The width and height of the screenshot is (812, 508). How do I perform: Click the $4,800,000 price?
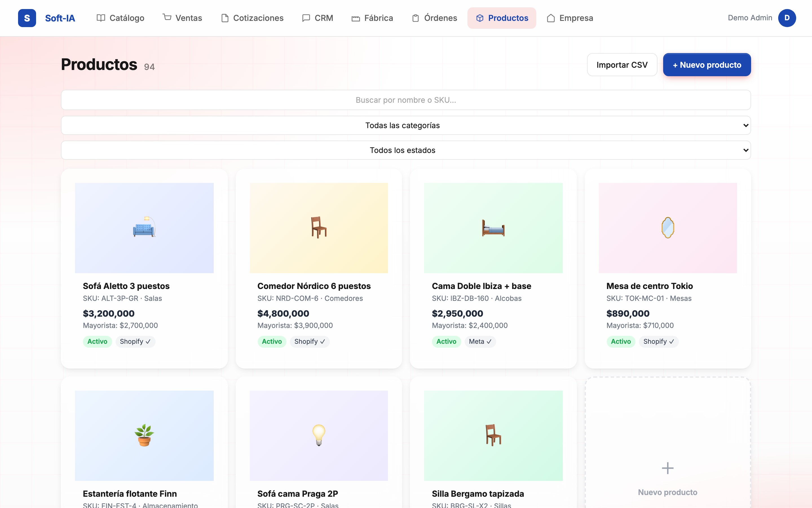[x=283, y=314]
